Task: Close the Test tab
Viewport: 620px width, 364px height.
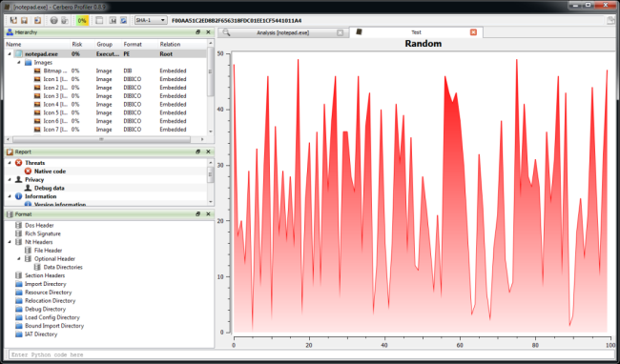Action: 473,32
